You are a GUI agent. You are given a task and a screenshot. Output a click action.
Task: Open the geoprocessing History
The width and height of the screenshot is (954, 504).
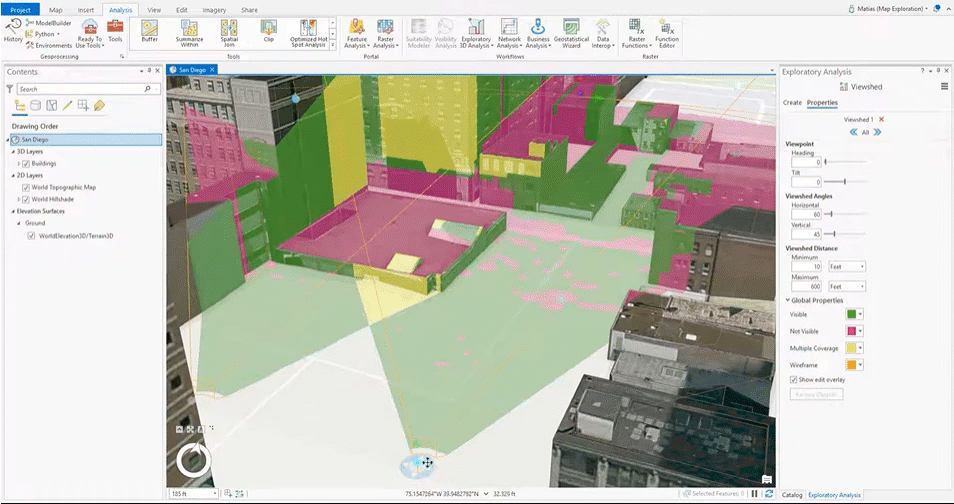click(13, 31)
